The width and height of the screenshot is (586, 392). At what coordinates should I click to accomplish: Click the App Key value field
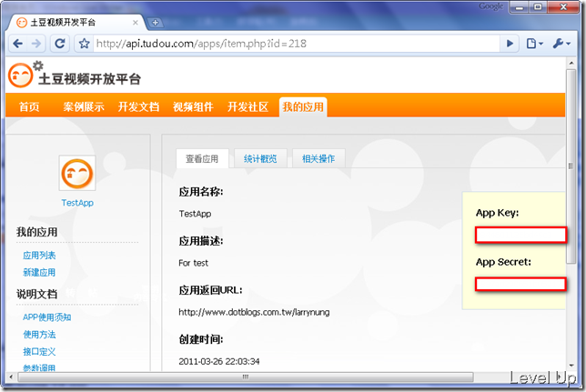coord(521,235)
